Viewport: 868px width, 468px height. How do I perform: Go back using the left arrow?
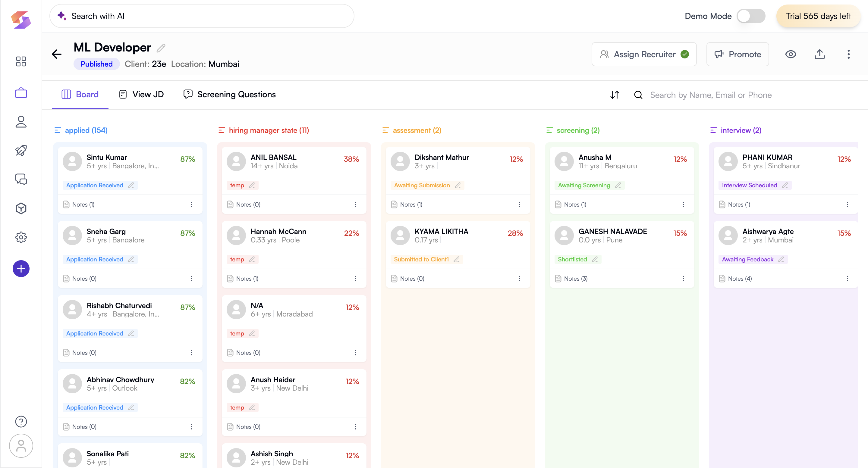(57, 54)
